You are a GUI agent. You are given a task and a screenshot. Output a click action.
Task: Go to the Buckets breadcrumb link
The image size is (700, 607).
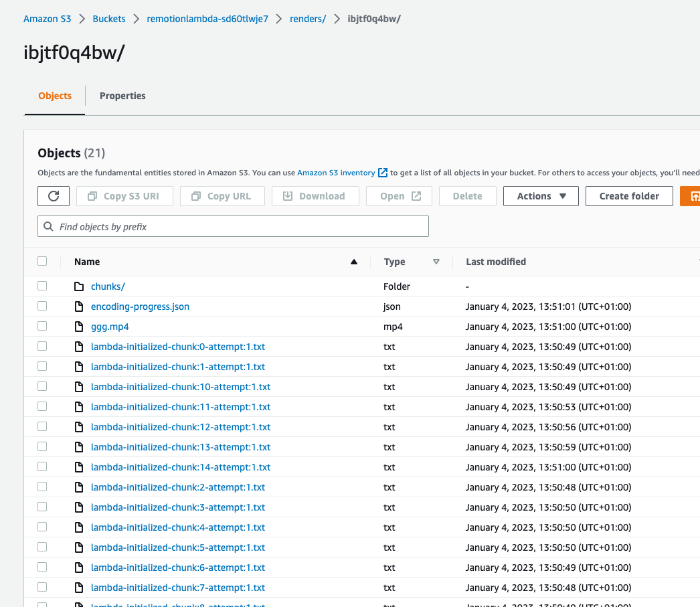coord(109,19)
